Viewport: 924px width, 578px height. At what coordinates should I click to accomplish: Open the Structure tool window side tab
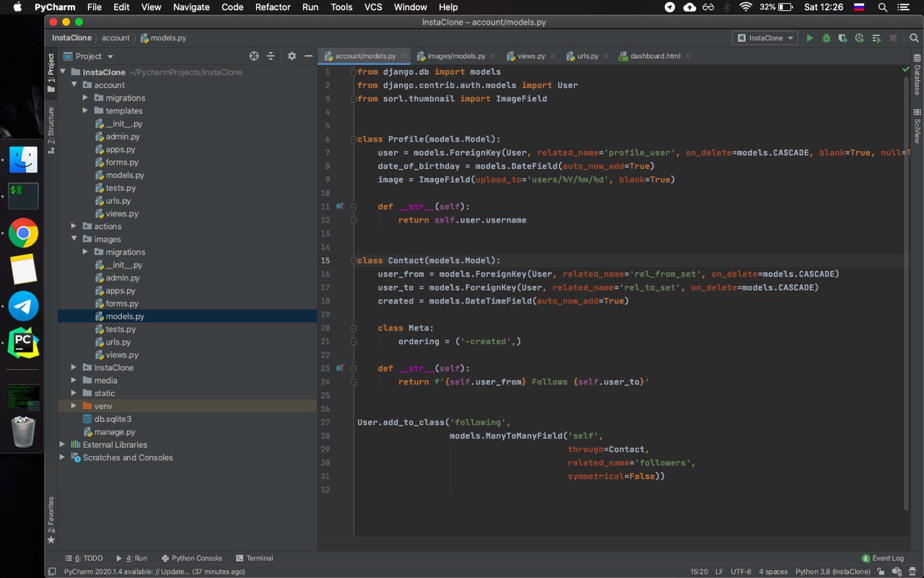tap(51, 130)
